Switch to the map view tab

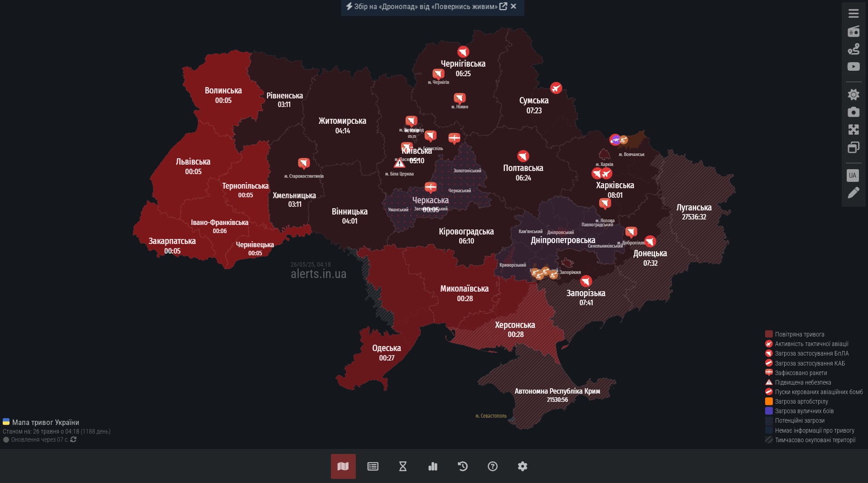coord(343,466)
